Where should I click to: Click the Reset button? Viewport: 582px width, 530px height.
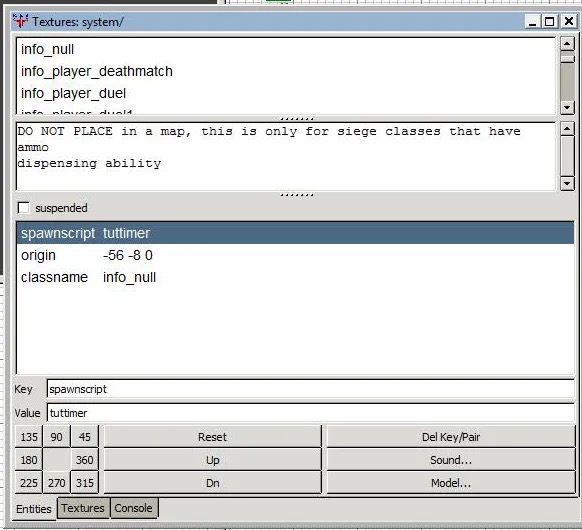[212, 437]
